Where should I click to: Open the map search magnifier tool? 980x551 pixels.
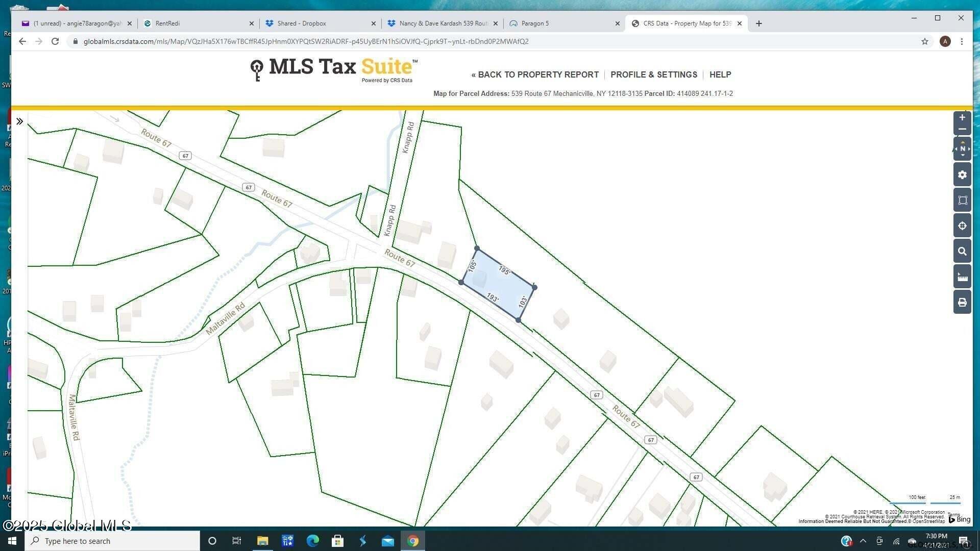pos(962,252)
